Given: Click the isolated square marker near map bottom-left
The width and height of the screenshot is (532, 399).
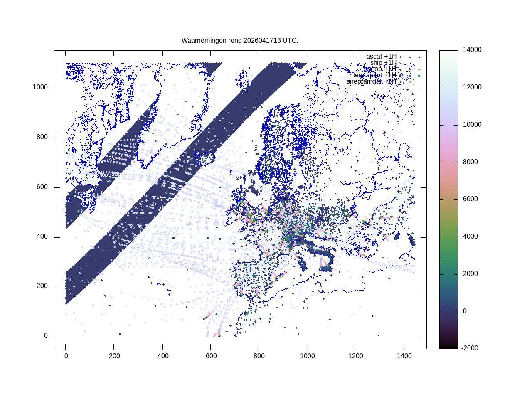Looking at the screenshot, I should [x=120, y=334].
